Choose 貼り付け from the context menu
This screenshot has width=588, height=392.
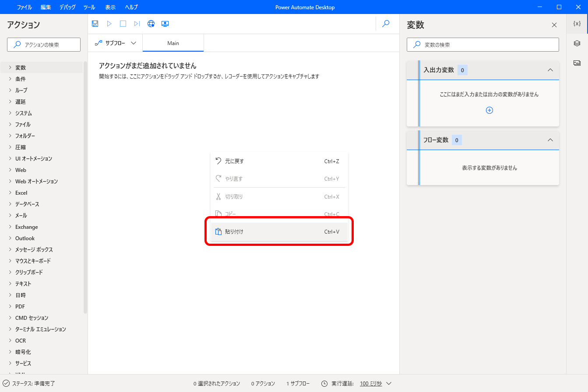[279, 231]
